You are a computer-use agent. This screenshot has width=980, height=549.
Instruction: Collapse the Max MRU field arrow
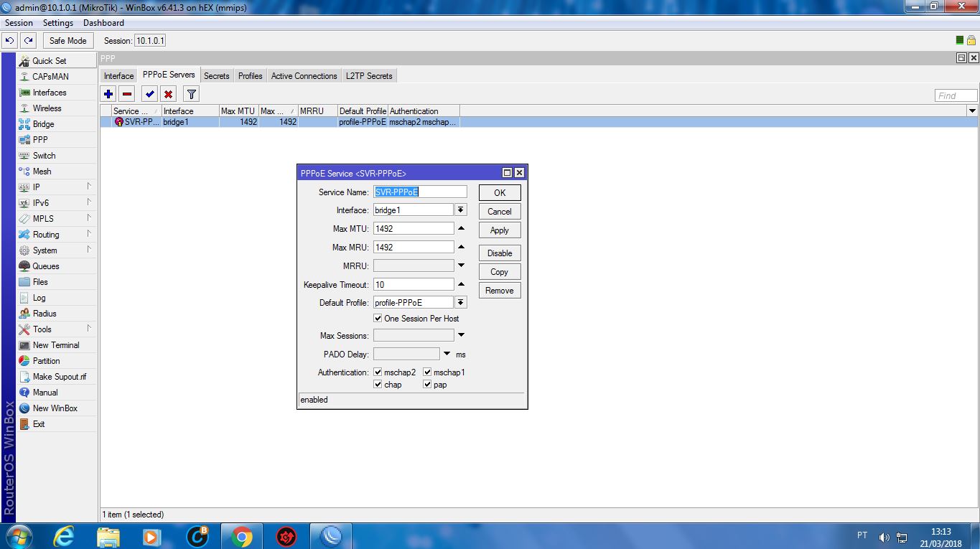tap(461, 248)
